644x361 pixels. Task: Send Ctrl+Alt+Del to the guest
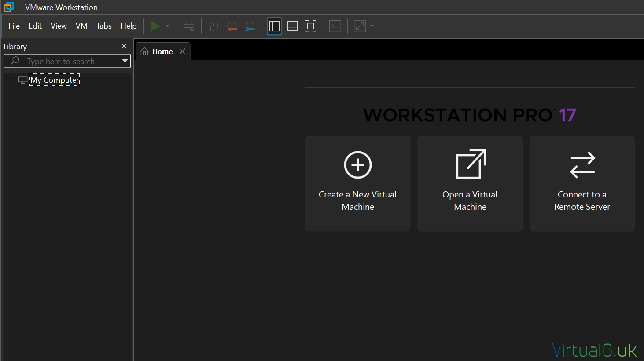click(x=189, y=26)
